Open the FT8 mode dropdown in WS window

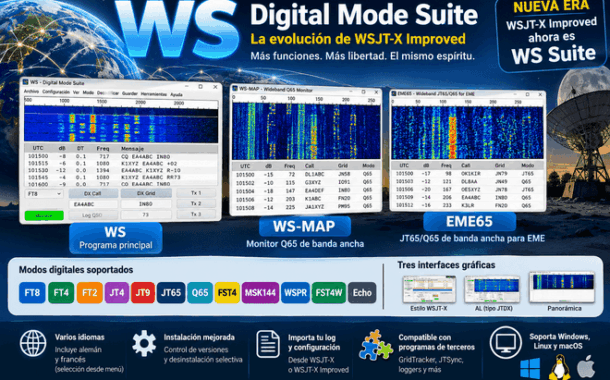click(44, 194)
